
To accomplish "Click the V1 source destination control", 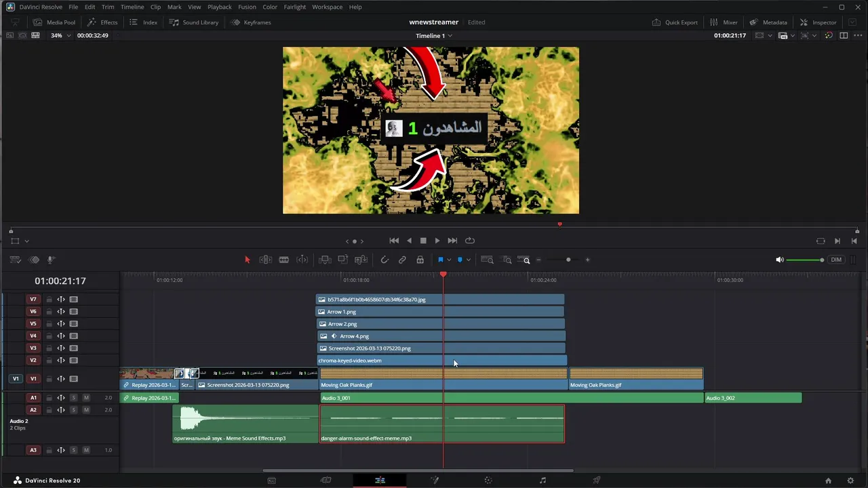I will click(16, 379).
